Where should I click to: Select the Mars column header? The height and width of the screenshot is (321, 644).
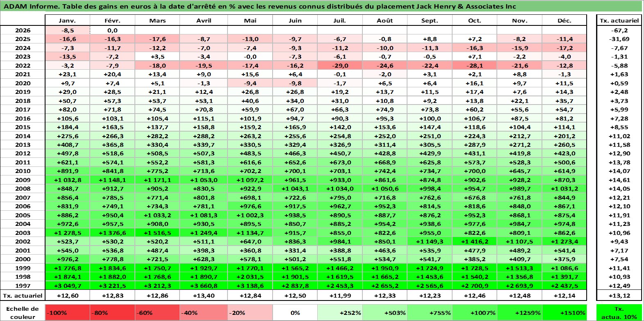pyautogui.click(x=157, y=20)
